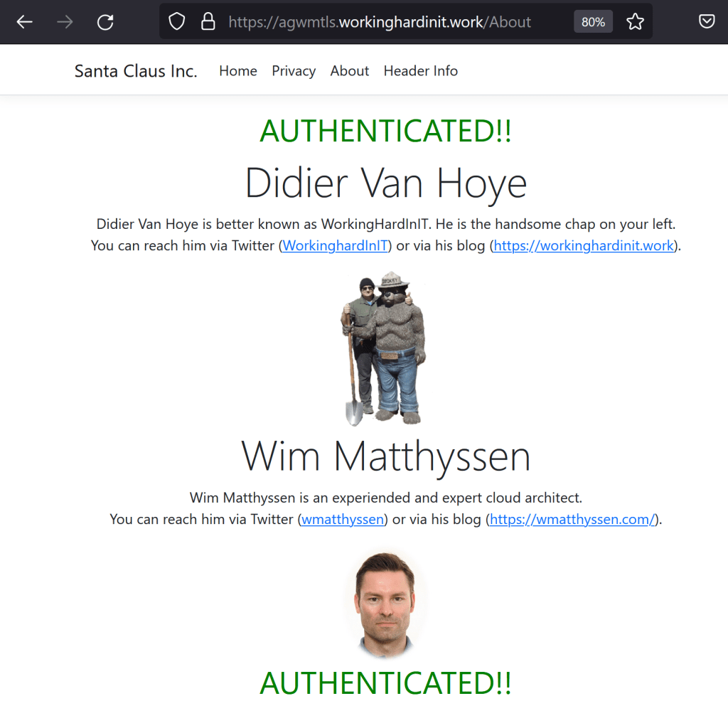
Task: Open the Header Info nav item
Action: coord(421,71)
